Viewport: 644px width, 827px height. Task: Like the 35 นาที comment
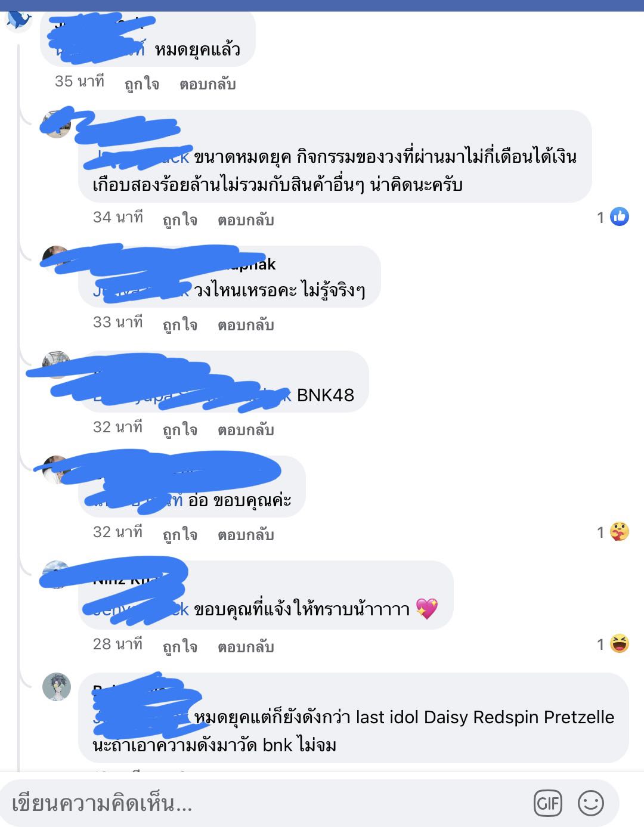[x=142, y=83]
